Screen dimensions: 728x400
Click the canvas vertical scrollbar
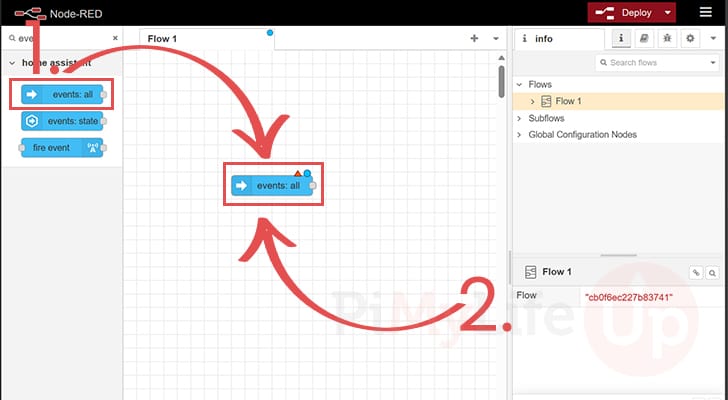(501, 82)
